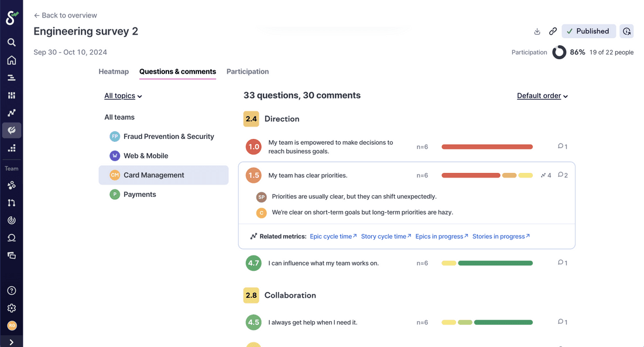The width and height of the screenshot is (644, 347).
Task: Click related metrics count icon showing 4
Action: [x=546, y=175]
